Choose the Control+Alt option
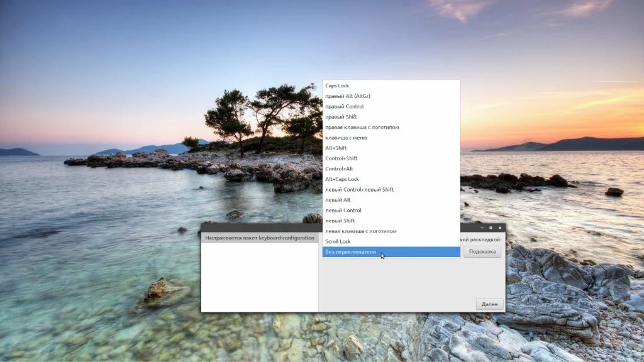The width and height of the screenshot is (644, 362). pos(339,168)
